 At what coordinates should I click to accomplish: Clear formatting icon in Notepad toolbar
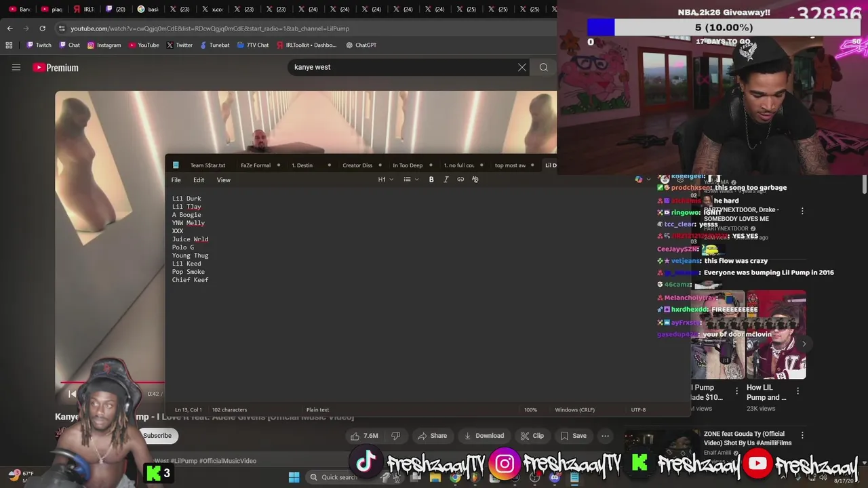pos(475,180)
